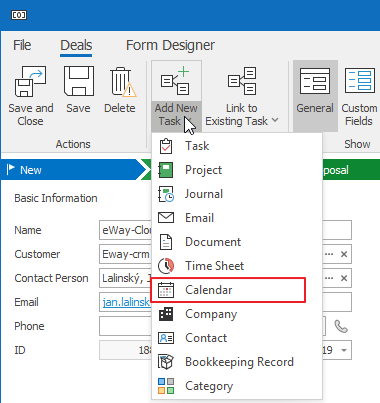Click the Save floppy disk icon

[x=79, y=81]
